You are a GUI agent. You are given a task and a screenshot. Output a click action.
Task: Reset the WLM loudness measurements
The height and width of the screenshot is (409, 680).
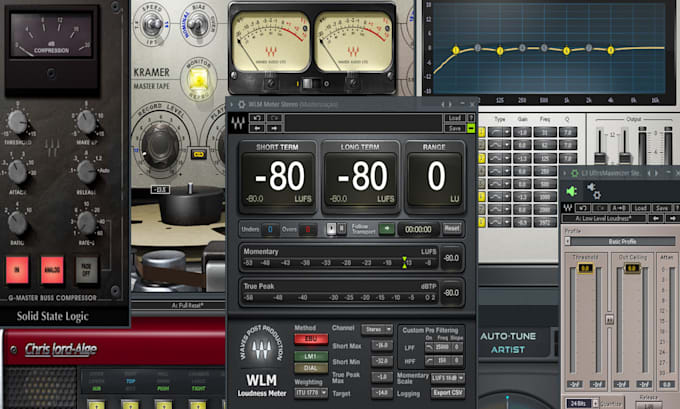(x=452, y=229)
